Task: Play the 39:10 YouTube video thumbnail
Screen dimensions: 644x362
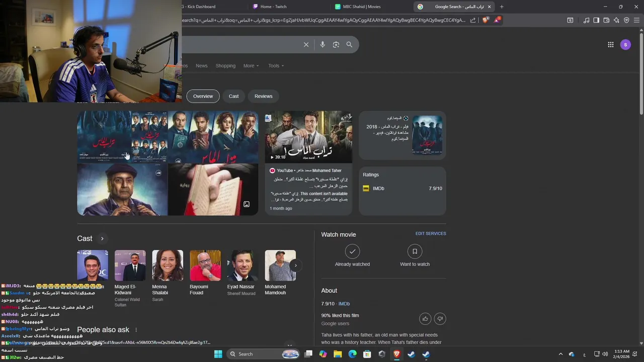Action: (308, 137)
